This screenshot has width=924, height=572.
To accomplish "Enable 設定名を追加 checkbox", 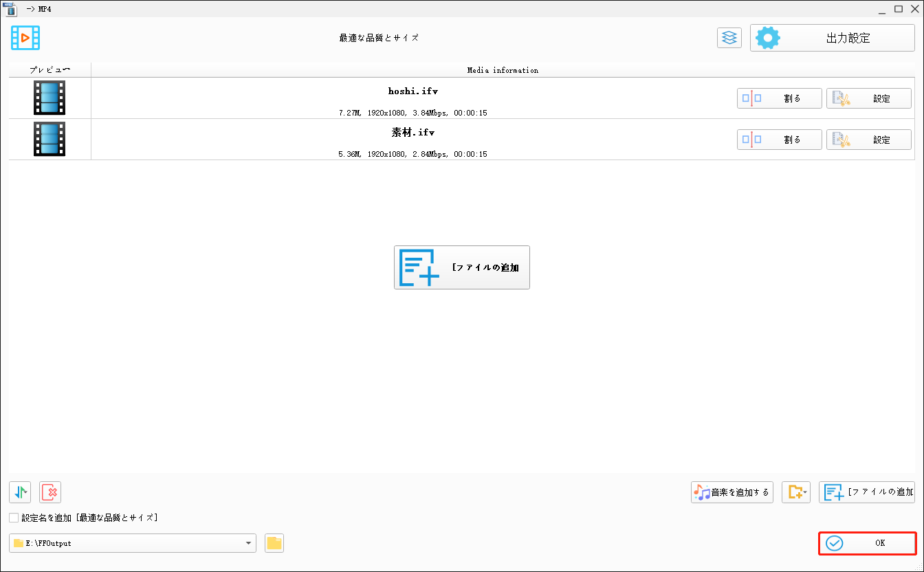I will (x=14, y=518).
